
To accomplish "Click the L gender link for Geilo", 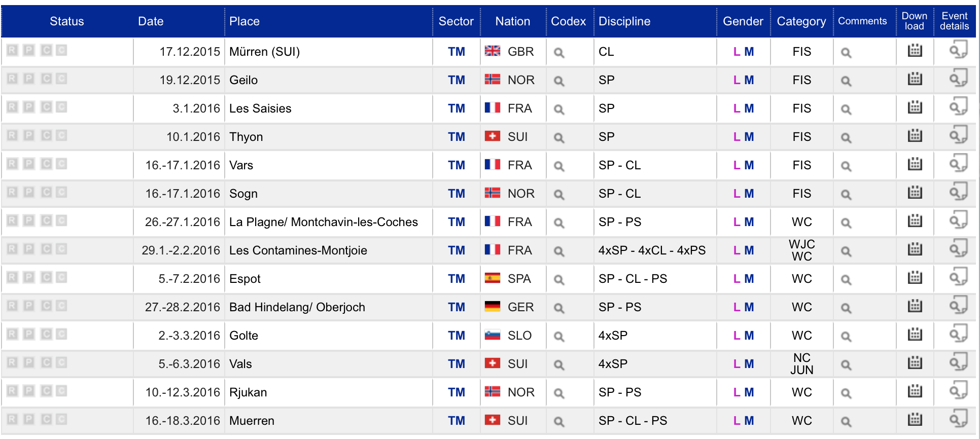I will (x=737, y=80).
